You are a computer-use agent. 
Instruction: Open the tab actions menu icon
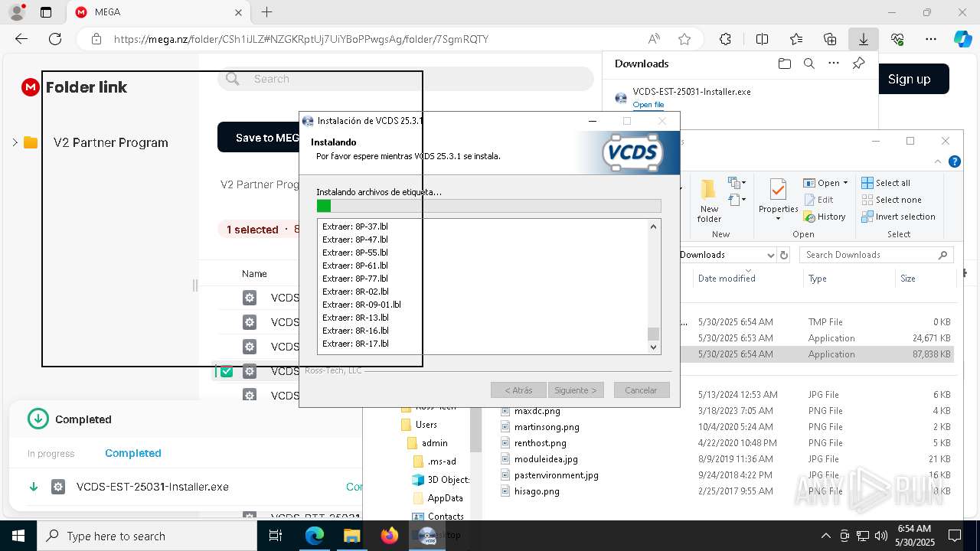tap(46, 12)
